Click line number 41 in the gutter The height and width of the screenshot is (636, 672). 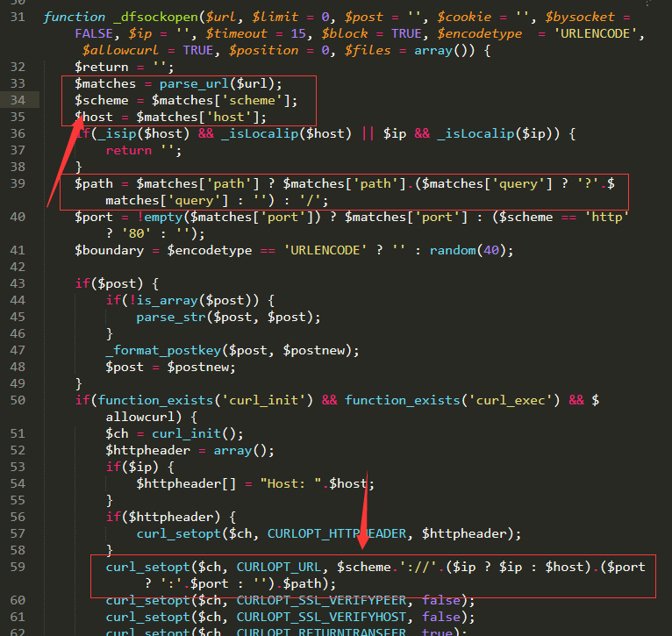click(18, 250)
